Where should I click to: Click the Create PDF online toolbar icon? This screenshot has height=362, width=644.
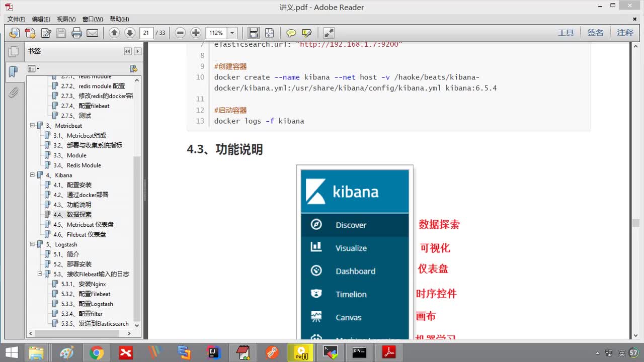pyautogui.click(x=14, y=33)
